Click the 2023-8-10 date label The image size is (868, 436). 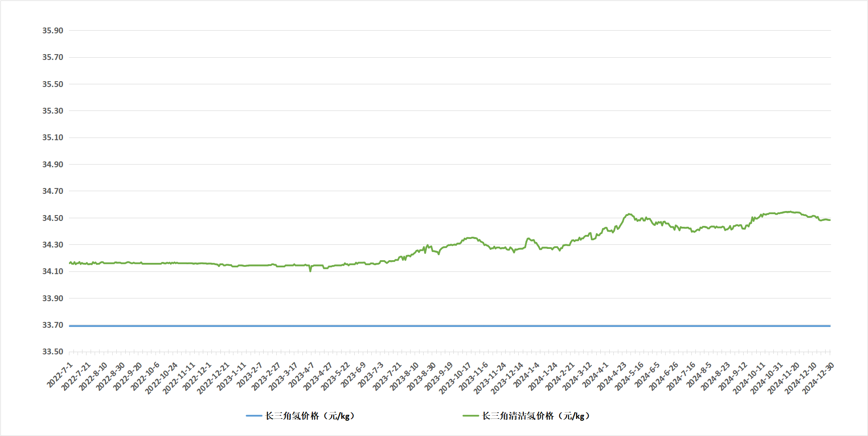[405, 376]
